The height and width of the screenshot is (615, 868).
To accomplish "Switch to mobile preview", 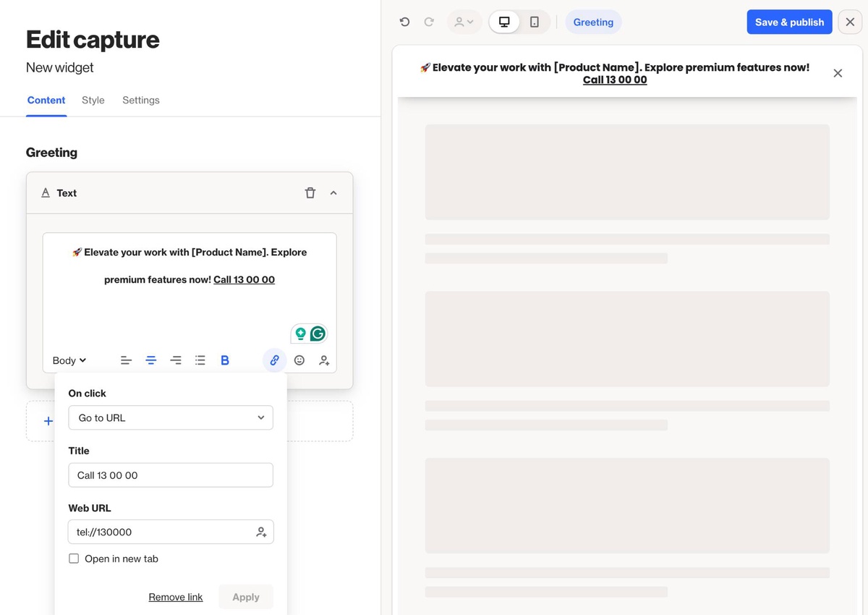I will [535, 22].
